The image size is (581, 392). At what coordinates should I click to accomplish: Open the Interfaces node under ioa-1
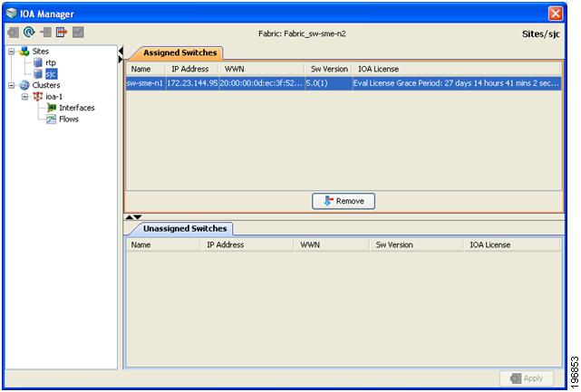click(x=77, y=108)
